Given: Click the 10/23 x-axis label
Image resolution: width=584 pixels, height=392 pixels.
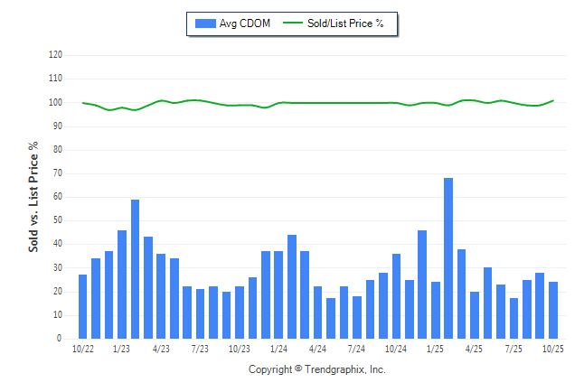Looking at the screenshot, I should point(239,349).
